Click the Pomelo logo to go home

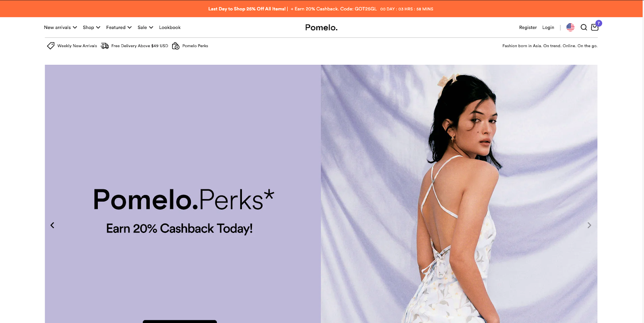(x=321, y=27)
